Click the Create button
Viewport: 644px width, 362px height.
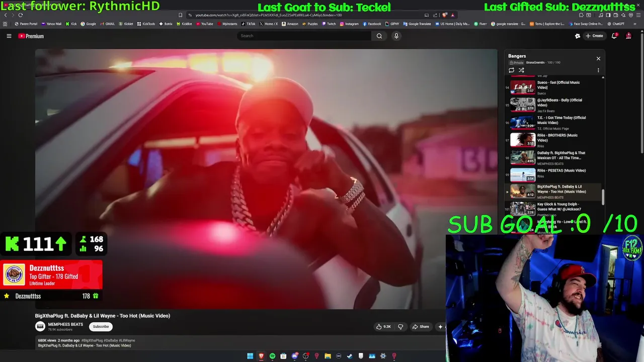pos(594,36)
